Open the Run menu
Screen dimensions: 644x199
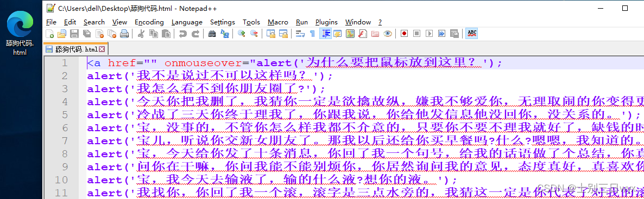click(x=302, y=22)
